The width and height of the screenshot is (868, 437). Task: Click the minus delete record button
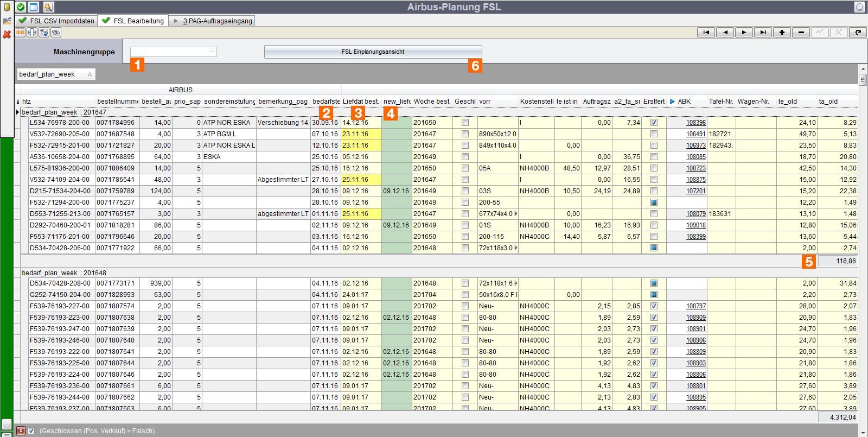pos(801,32)
